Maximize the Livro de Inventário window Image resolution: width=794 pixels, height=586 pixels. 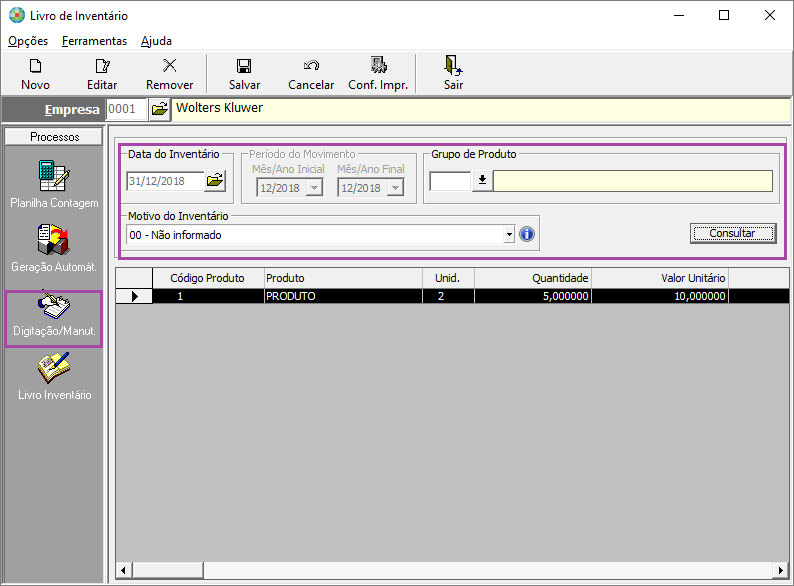coord(724,15)
